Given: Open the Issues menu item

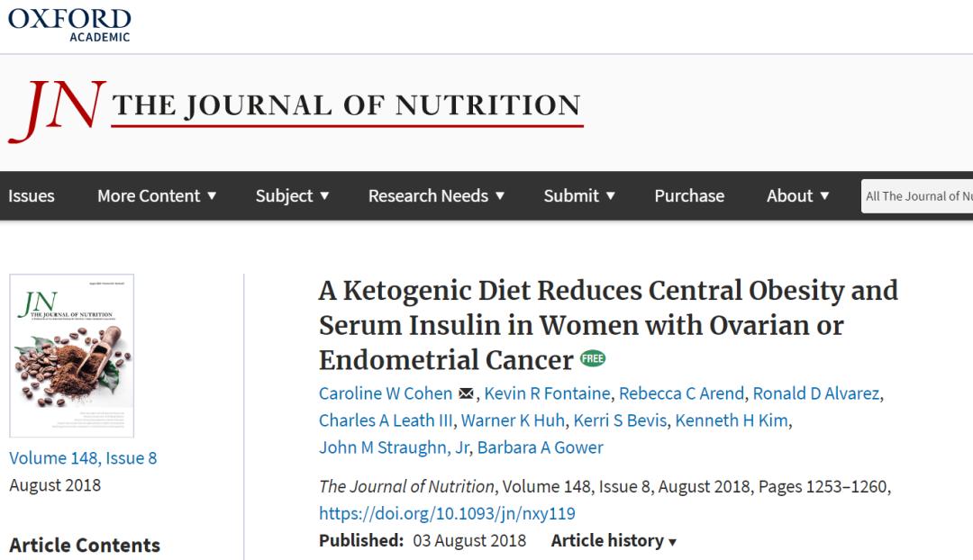Looking at the screenshot, I should pos(32,195).
